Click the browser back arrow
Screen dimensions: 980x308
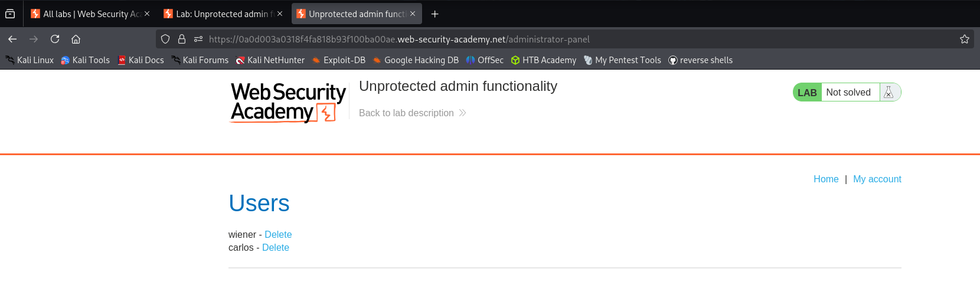pos(12,39)
